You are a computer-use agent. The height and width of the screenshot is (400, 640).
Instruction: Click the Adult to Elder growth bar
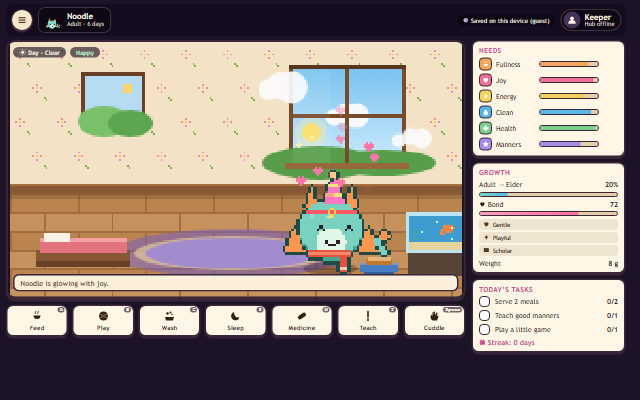point(548,195)
